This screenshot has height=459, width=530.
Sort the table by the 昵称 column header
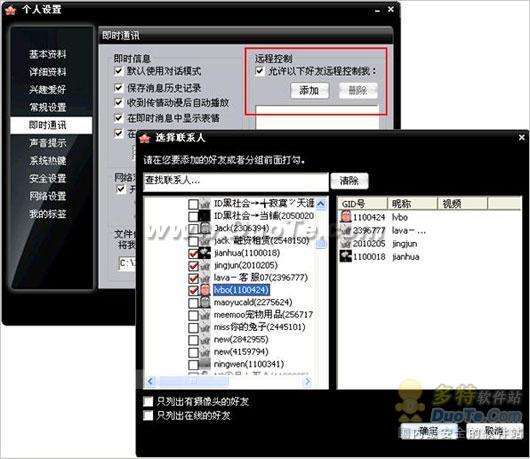point(412,203)
